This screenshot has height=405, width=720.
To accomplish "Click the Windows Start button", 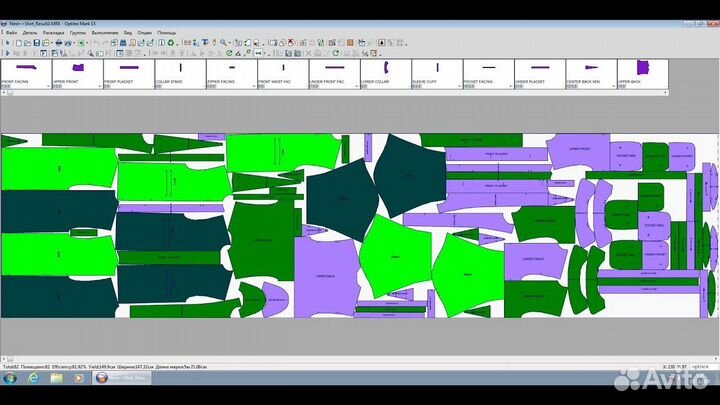I will (8, 379).
